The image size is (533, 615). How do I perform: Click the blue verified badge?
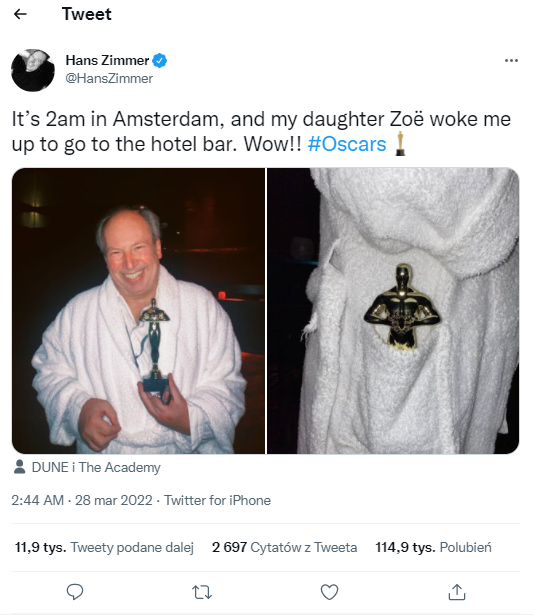click(160, 60)
